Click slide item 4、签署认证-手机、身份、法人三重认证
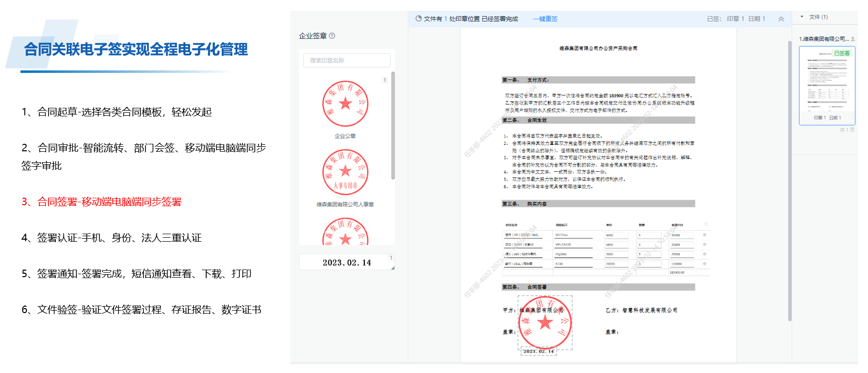Image resolution: width=868 pixels, height=373 pixels. pos(111,238)
